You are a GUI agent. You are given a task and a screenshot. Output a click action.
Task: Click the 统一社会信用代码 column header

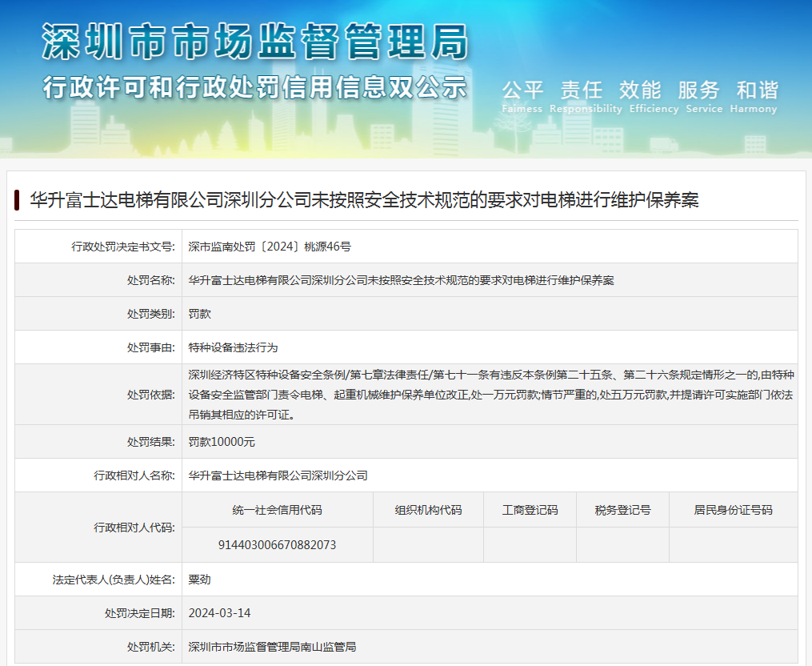277,510
